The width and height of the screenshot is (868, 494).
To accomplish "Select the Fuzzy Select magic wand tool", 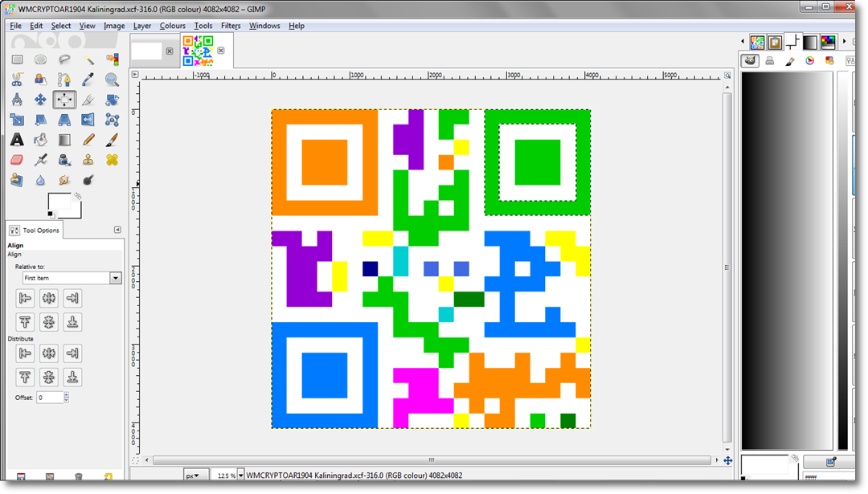I will pos(88,59).
